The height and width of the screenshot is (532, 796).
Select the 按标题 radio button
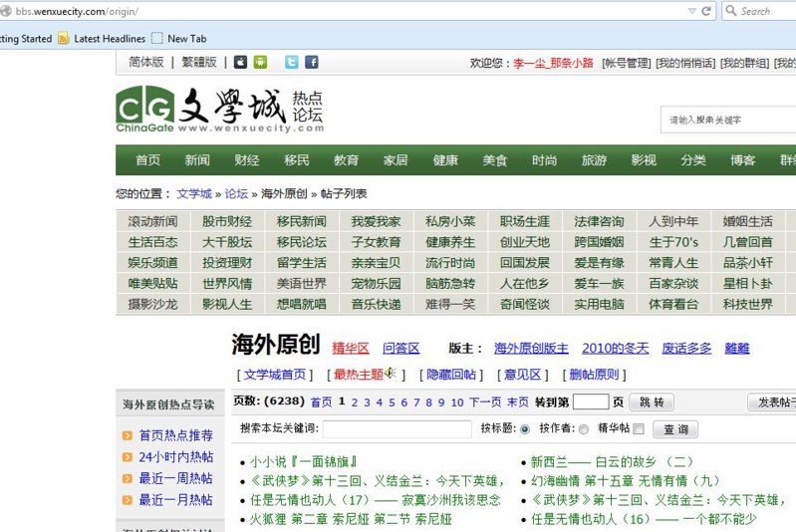525,429
